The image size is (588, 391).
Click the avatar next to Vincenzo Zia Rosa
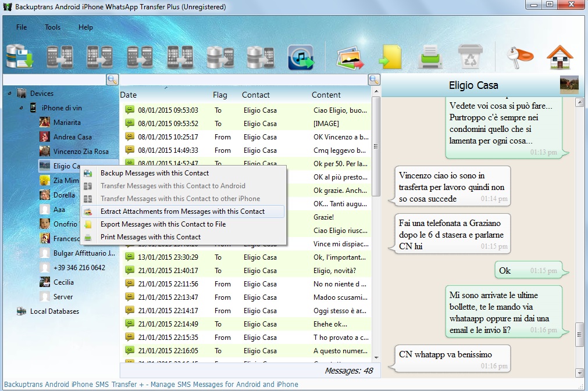coord(45,151)
